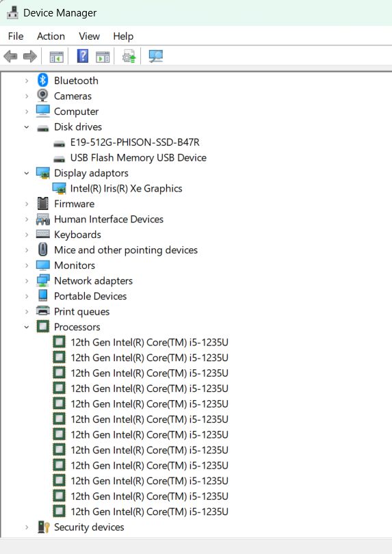Click the Bluetooth category icon
This screenshot has width=392, height=554.
pos(43,80)
